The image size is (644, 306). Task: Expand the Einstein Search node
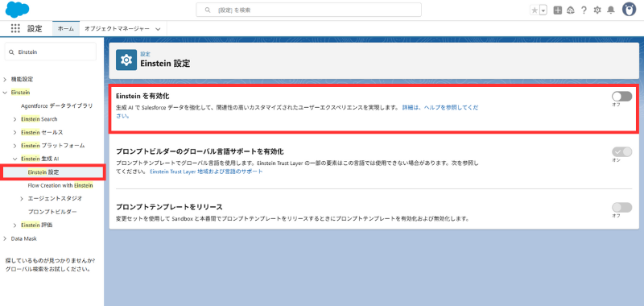click(x=14, y=119)
